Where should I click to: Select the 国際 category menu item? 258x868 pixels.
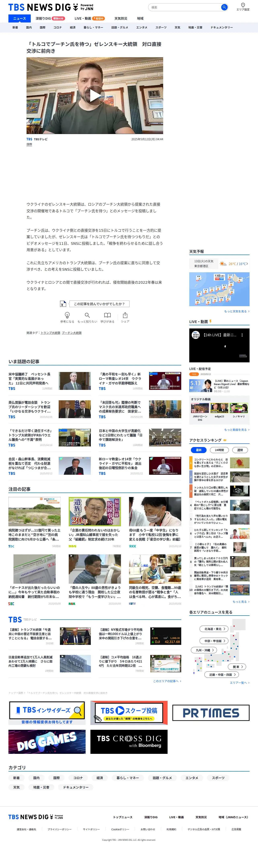pos(42,27)
